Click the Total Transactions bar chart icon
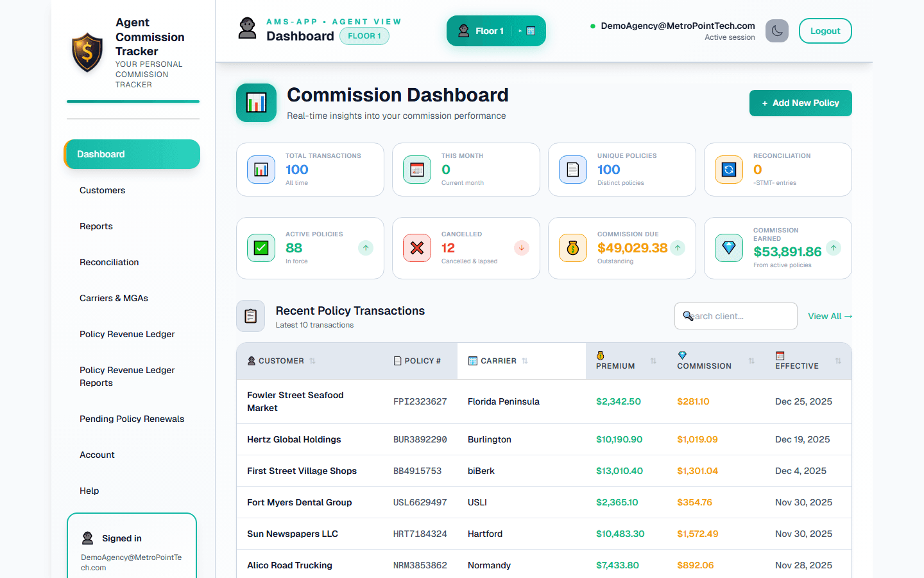924x578 pixels. coord(261,169)
